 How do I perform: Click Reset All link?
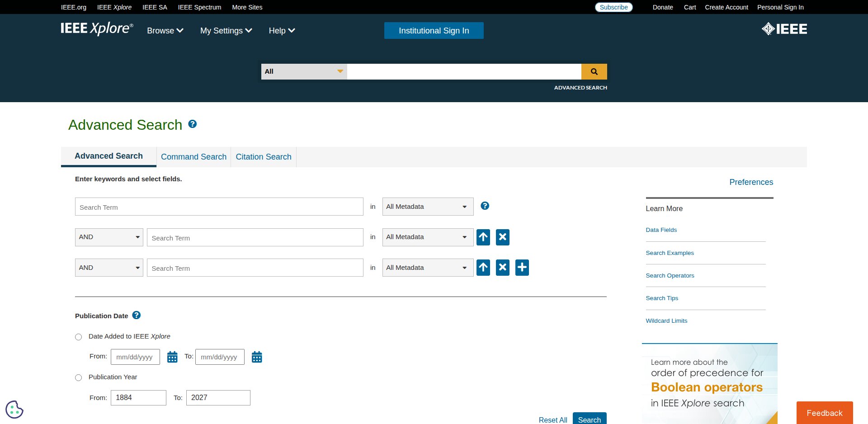[x=553, y=420]
